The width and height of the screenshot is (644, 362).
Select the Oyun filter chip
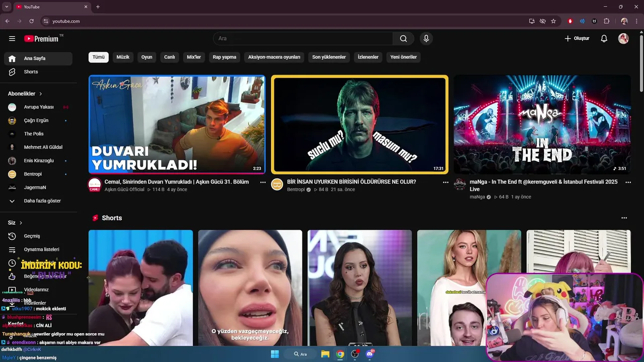pos(147,57)
